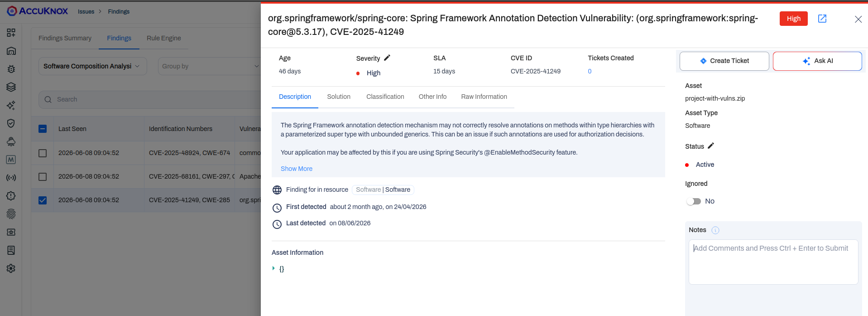This screenshot has height=316, width=868.
Task: Open the reports document icon in sidebar
Action: 11,250
